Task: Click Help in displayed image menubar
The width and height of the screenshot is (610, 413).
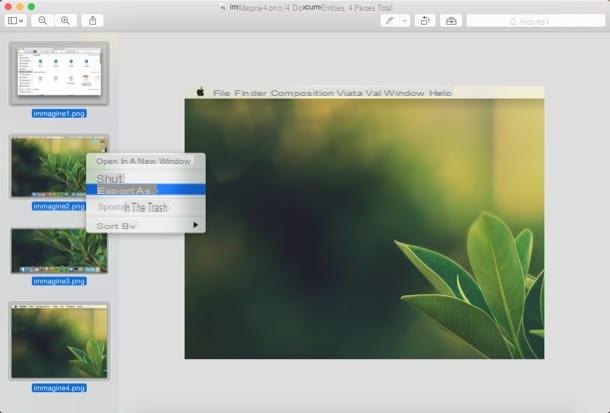Action: click(440, 93)
